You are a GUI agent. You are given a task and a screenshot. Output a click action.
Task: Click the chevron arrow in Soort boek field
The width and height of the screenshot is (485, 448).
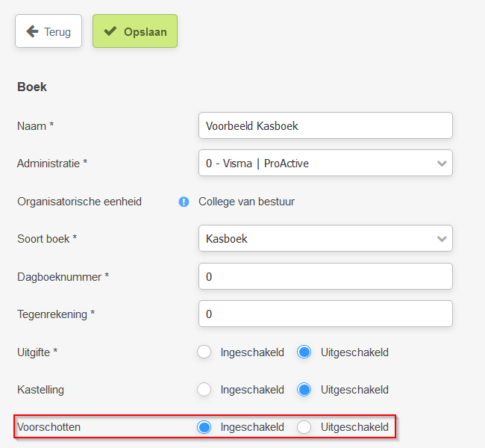tap(442, 239)
